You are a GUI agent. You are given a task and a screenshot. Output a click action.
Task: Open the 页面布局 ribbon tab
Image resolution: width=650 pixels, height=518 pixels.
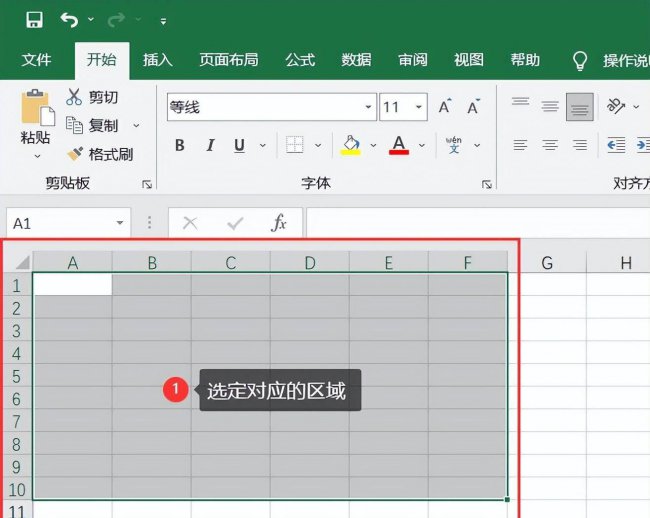(228, 60)
